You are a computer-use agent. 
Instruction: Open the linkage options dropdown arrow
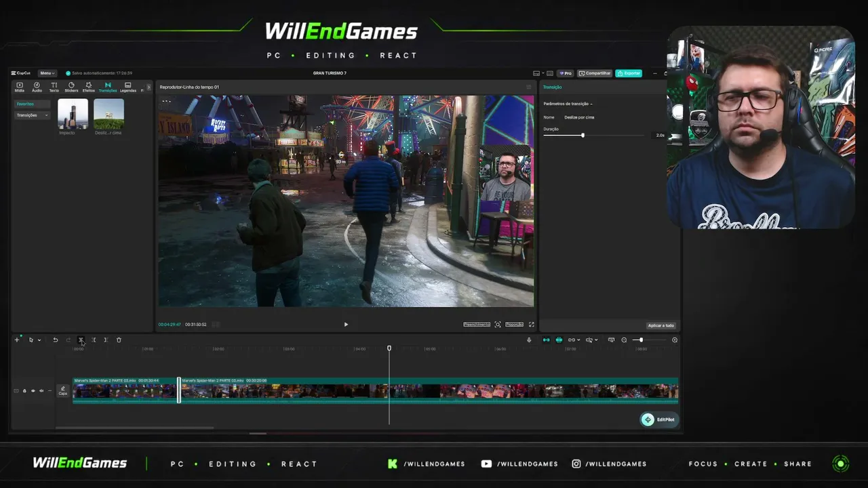click(578, 340)
